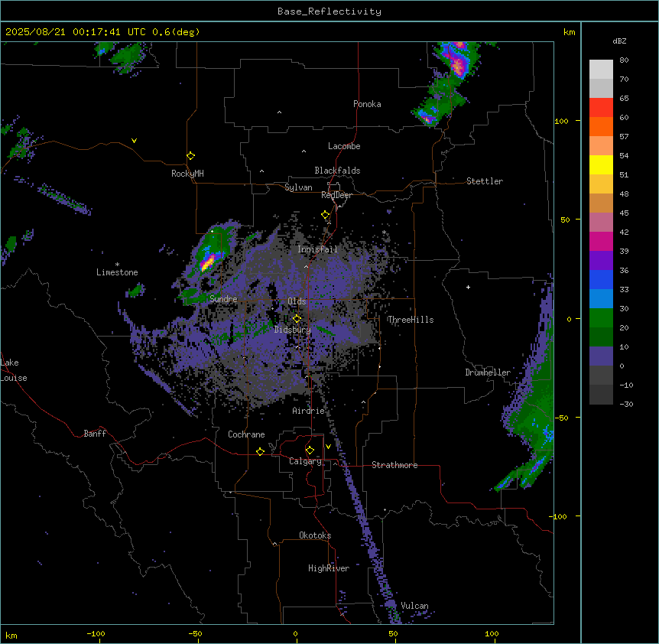
Task: Click the HighRiver label
Action: pos(329,568)
